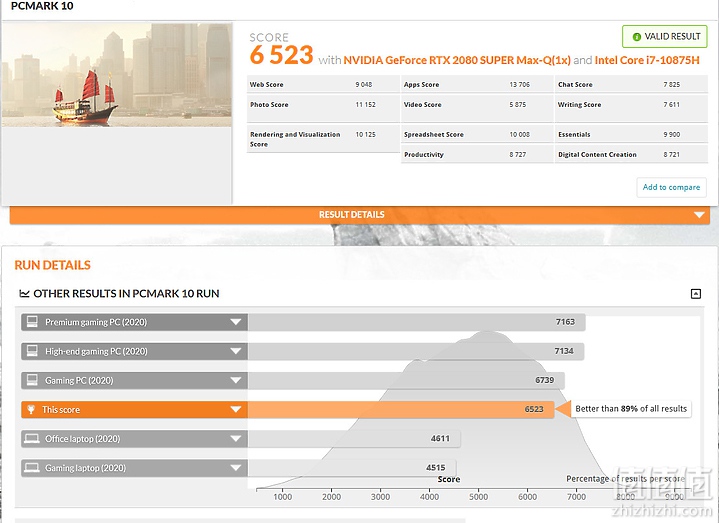This screenshot has height=523, width=719.
Task: Click the PCMark 10 ship benchmark thumbnail
Action: coord(117,75)
